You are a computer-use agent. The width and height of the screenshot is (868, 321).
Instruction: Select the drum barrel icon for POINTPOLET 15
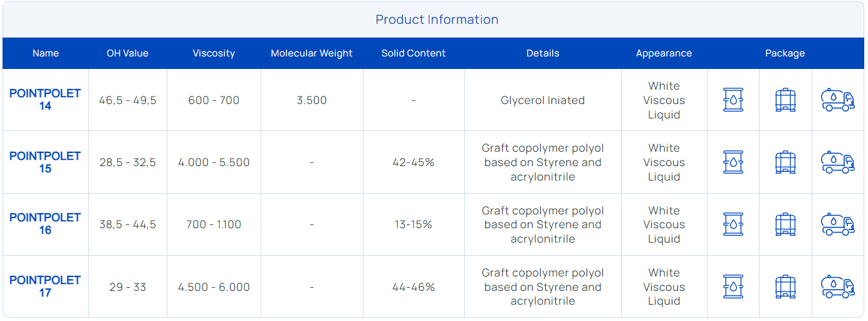(x=733, y=162)
